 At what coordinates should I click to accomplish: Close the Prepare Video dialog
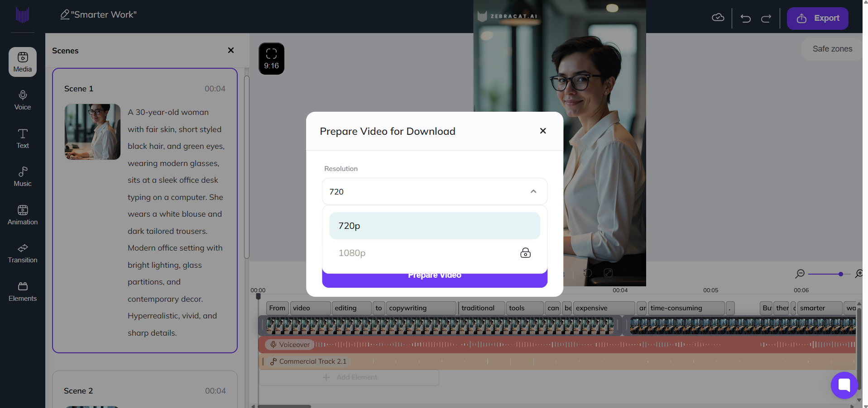pos(543,131)
